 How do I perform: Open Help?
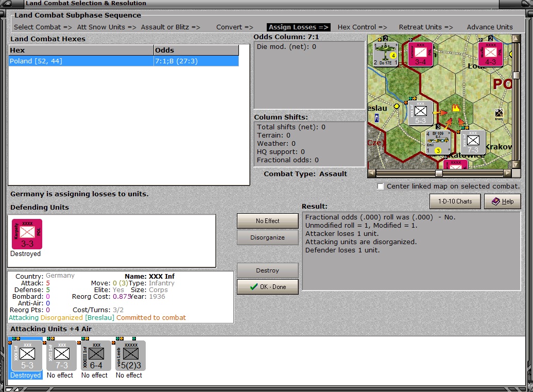click(503, 201)
